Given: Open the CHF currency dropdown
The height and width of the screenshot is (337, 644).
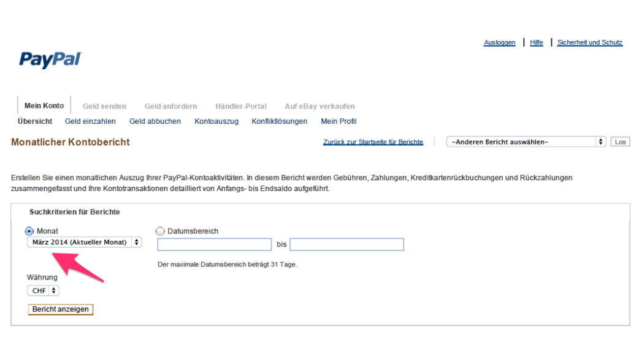Looking at the screenshot, I should 43,290.
